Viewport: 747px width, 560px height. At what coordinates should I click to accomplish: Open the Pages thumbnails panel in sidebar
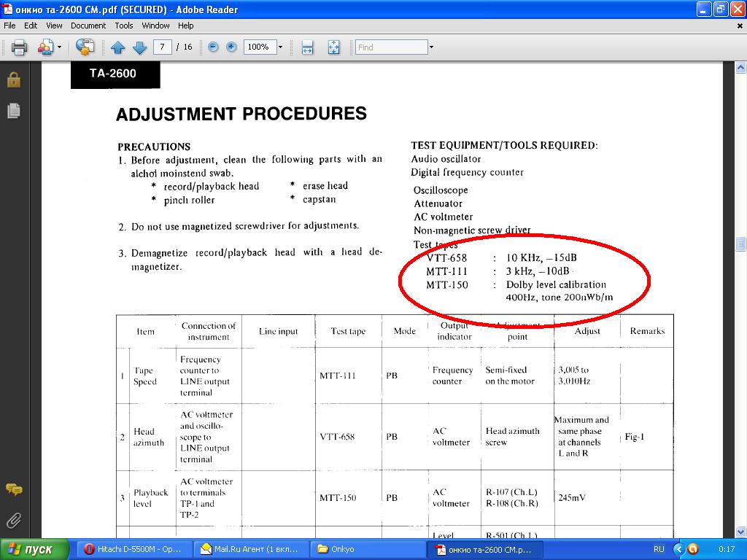pos(13,111)
